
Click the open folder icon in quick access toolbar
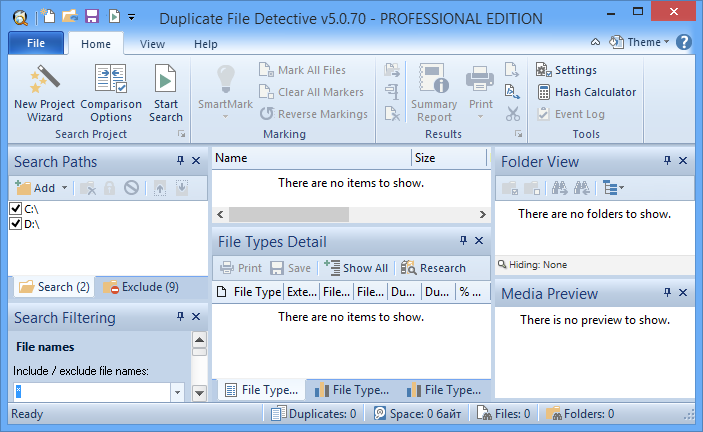(70, 17)
